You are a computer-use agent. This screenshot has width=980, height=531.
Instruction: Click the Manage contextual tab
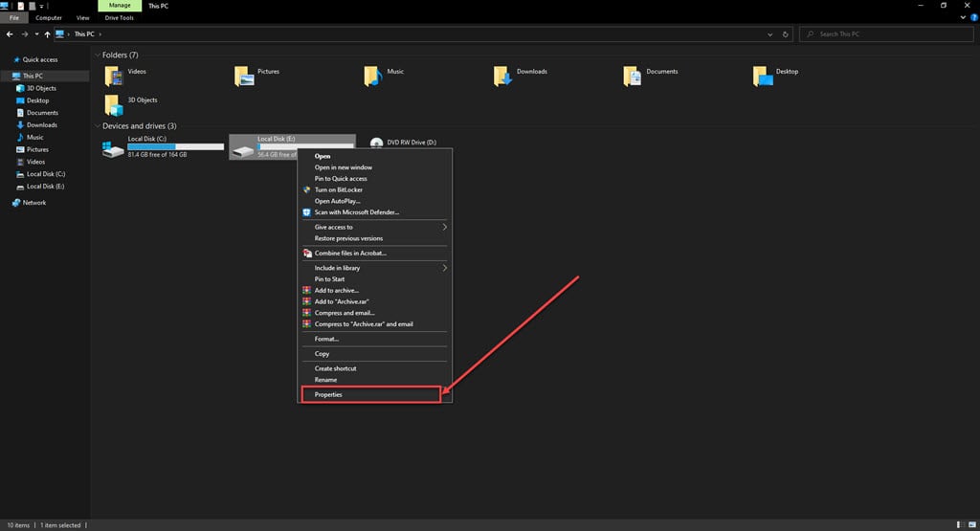click(120, 6)
